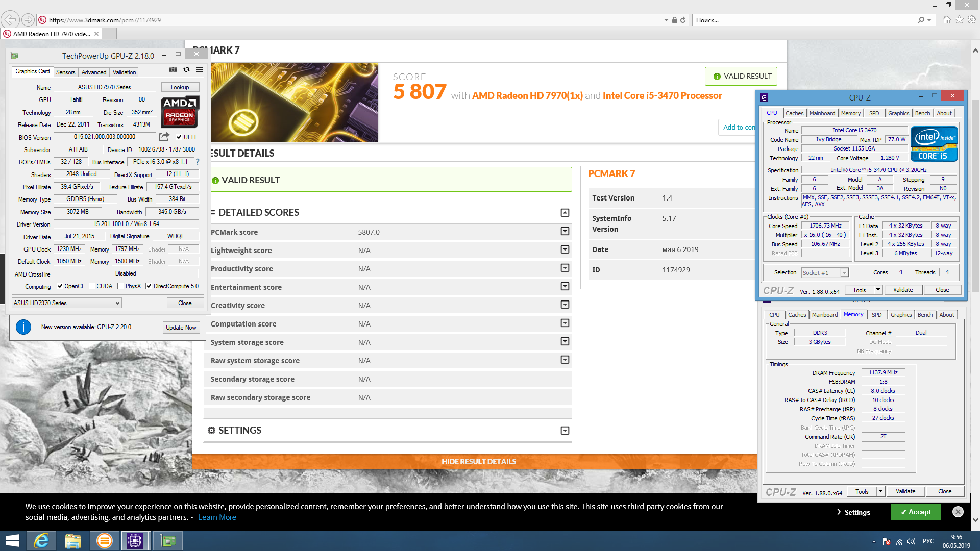Click the volume icon in system tray
Screen dimensions: 980x551
click(911, 541)
